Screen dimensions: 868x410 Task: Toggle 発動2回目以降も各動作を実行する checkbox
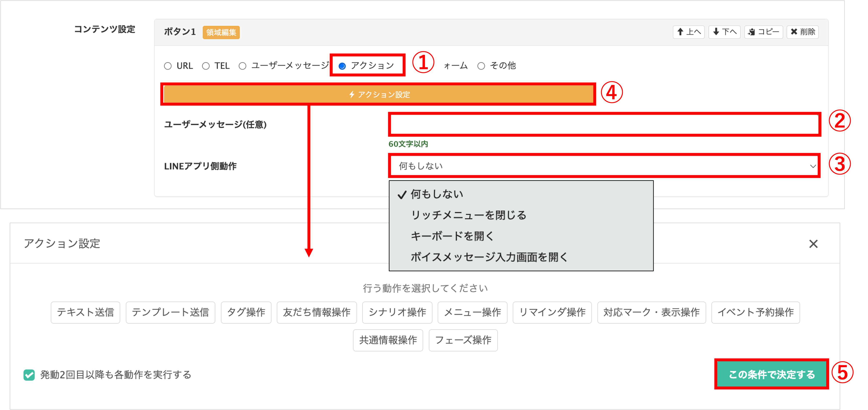(29, 375)
